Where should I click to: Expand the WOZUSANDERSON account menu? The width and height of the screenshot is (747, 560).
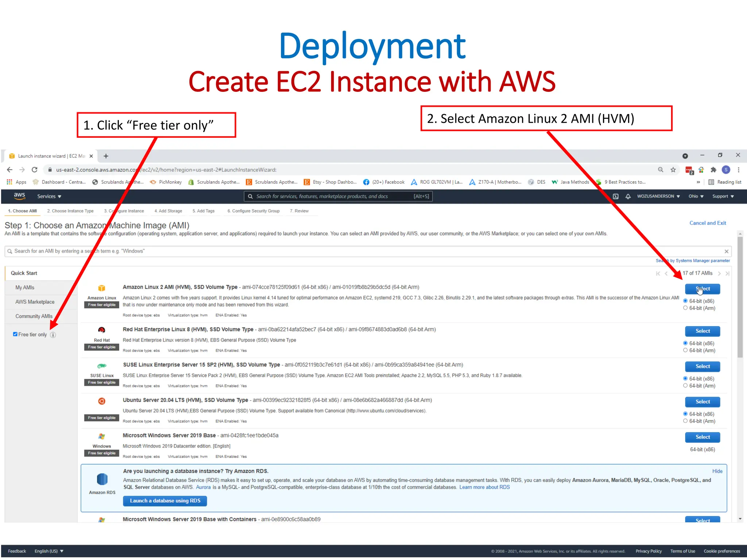pos(658,196)
